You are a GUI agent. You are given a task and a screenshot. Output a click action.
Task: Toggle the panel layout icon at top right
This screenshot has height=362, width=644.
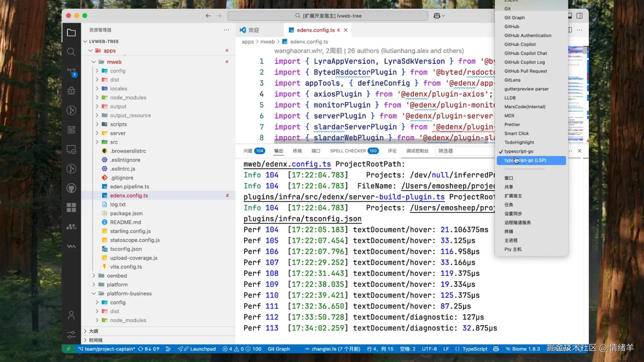tap(569, 15)
